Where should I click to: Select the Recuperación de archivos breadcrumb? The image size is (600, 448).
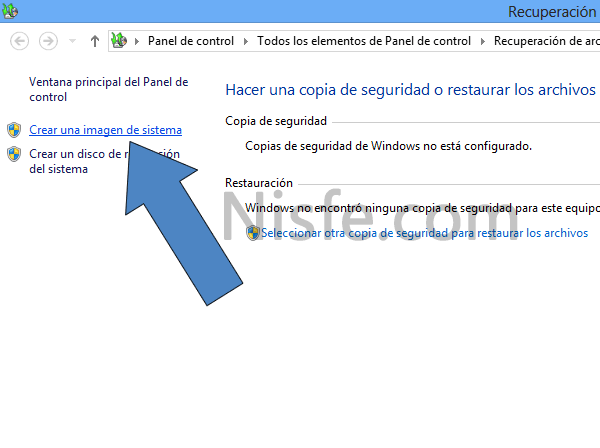545,42
